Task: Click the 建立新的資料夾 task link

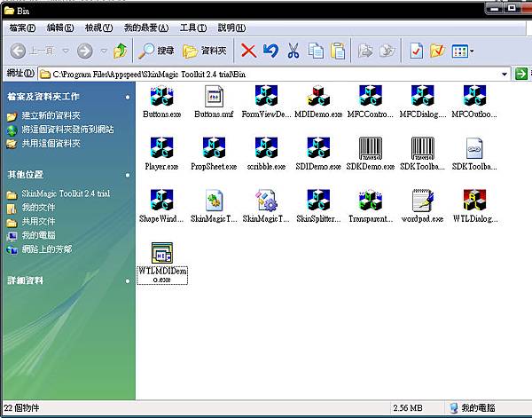Action: pos(51,116)
